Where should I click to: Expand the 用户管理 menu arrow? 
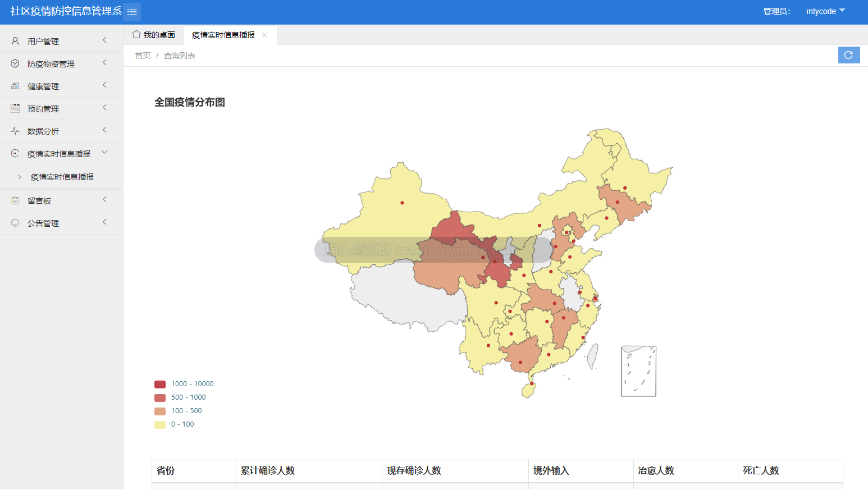pyautogui.click(x=104, y=40)
